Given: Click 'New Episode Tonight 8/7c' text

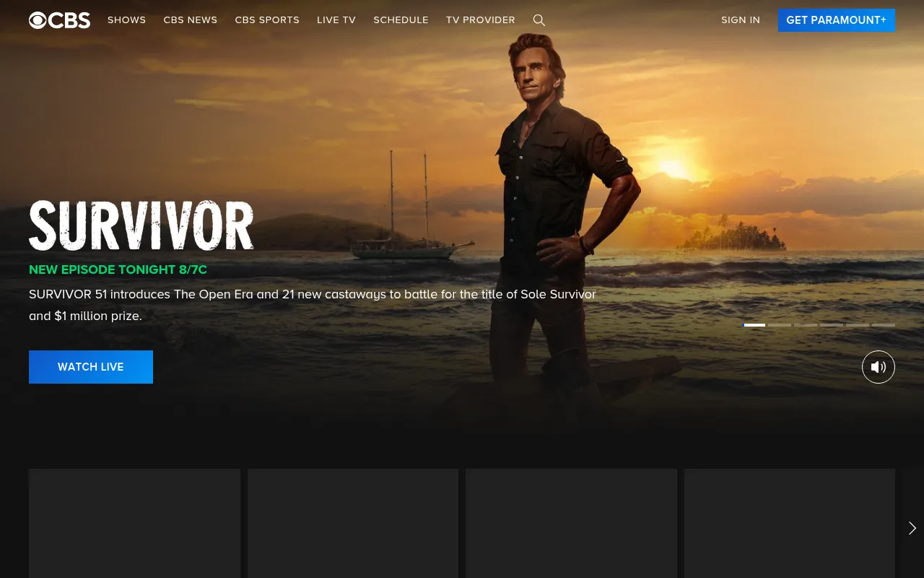Looking at the screenshot, I should point(118,270).
